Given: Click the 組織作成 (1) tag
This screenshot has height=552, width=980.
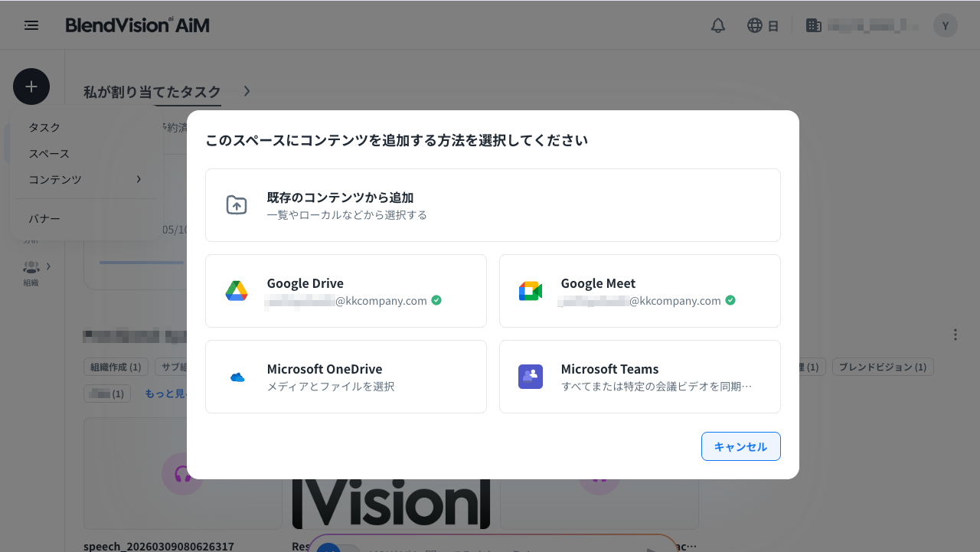Looking at the screenshot, I should (x=116, y=367).
